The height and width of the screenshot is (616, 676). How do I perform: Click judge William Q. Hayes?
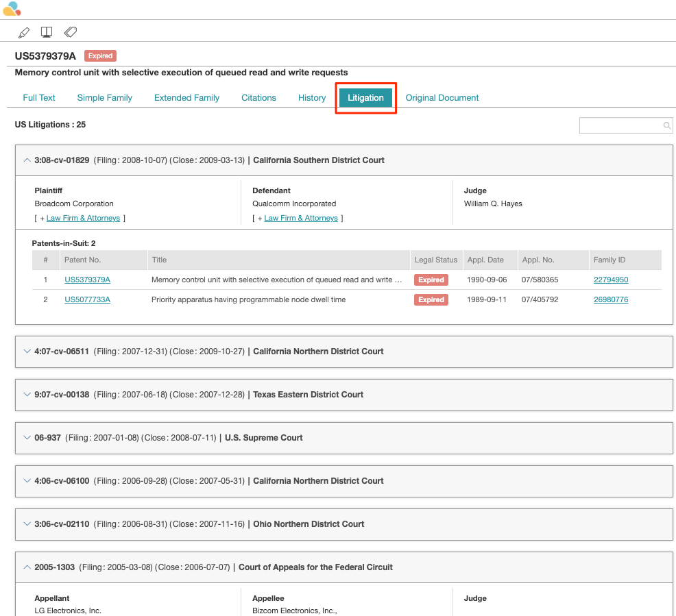(x=493, y=204)
